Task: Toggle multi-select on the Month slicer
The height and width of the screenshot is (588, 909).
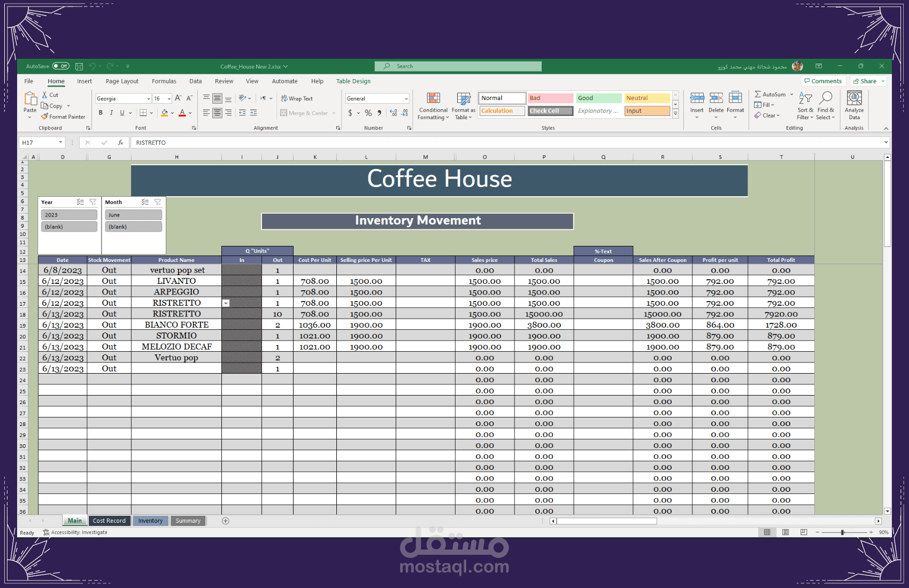Action: pos(145,202)
